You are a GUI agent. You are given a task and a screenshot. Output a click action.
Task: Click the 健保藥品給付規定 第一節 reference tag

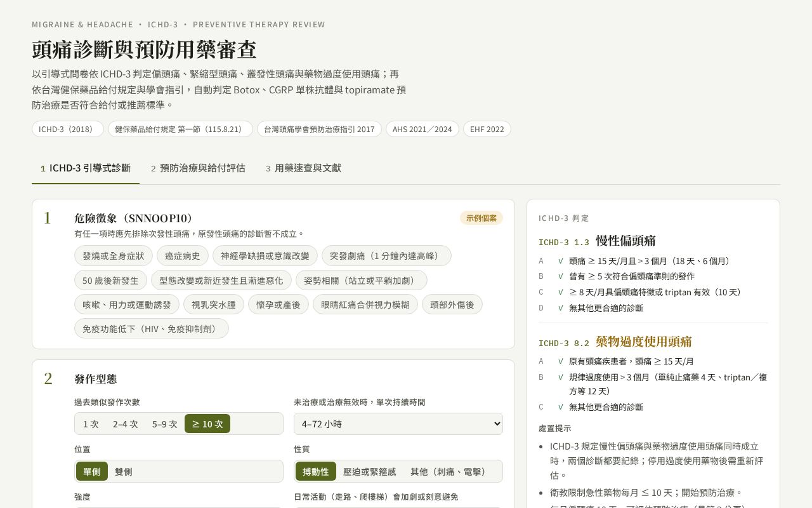pos(180,129)
